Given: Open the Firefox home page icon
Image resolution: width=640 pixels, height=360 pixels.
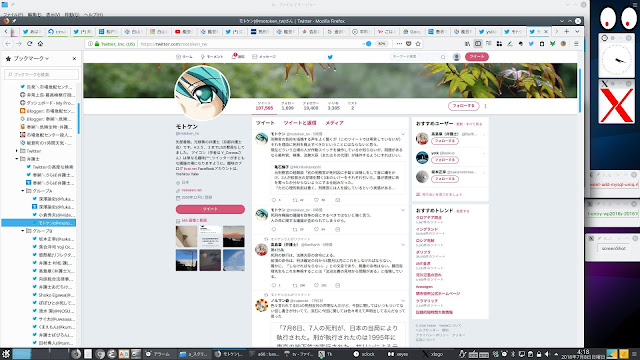Looking at the screenshot, I should pos(40,44).
